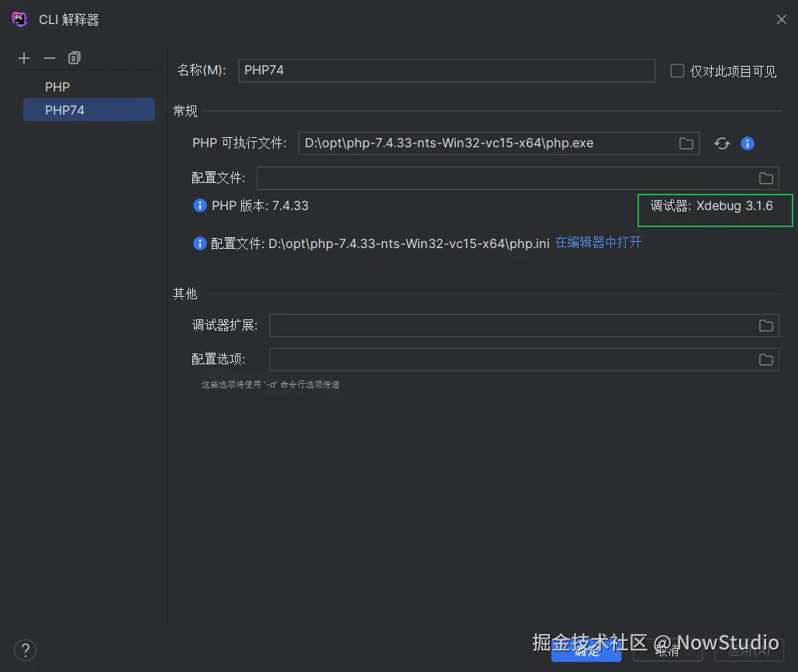Close the CLI 解释器 dialog
This screenshot has height=672, width=798.
pyautogui.click(x=781, y=19)
